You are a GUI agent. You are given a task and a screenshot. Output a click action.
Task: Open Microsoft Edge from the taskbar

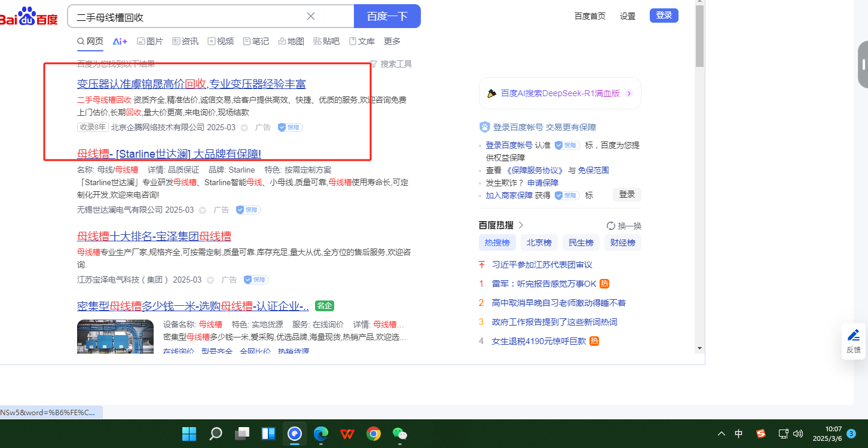click(321, 434)
